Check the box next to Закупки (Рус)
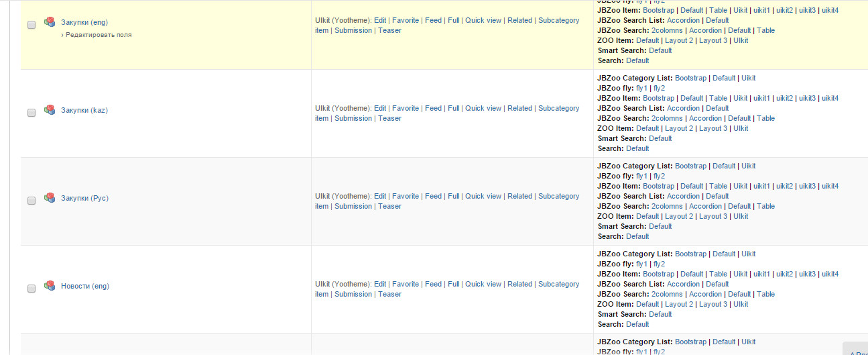 pos(32,201)
